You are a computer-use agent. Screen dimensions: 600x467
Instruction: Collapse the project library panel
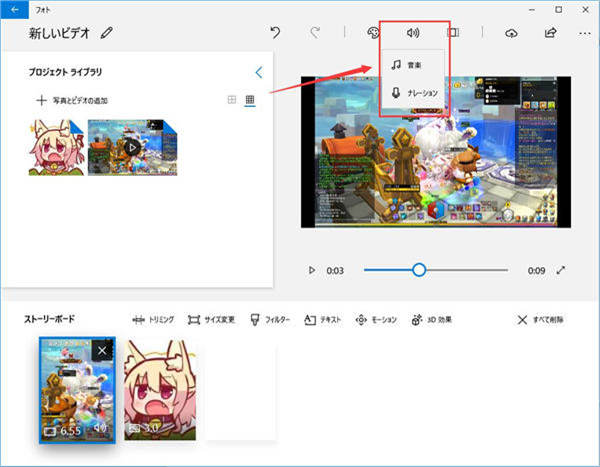pyautogui.click(x=259, y=72)
